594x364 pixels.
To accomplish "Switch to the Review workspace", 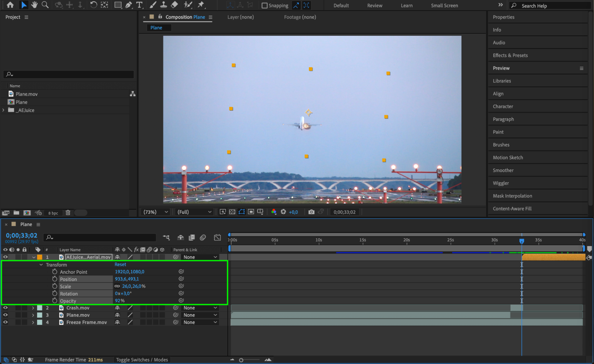I will (x=374, y=5).
